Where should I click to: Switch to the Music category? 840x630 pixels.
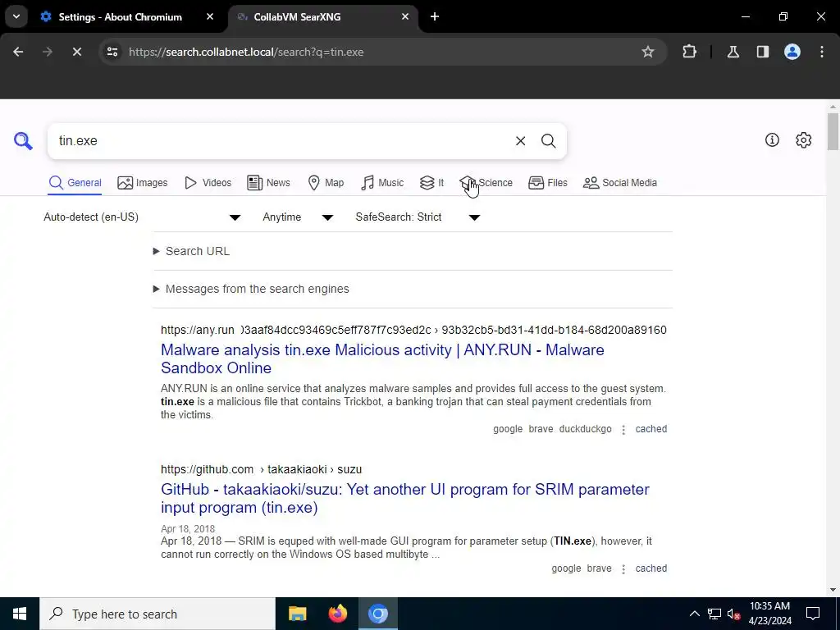382,183
